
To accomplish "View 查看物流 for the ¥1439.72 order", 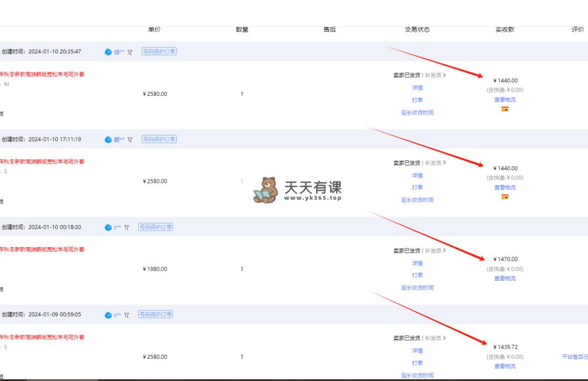I will click(x=505, y=366).
